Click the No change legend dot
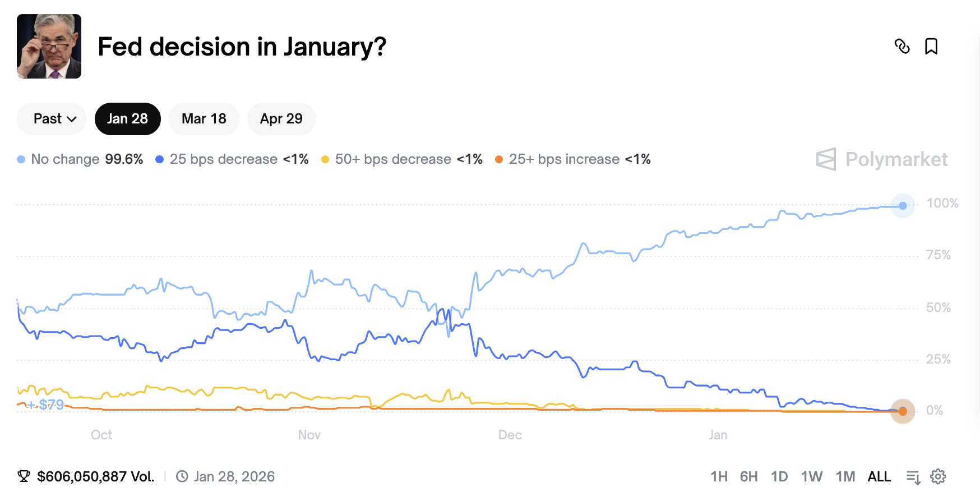 pyautogui.click(x=21, y=159)
